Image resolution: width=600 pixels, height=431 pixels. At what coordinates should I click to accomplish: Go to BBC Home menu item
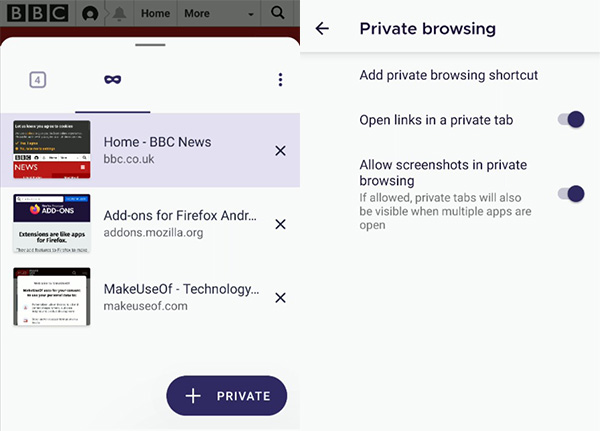pyautogui.click(x=155, y=13)
